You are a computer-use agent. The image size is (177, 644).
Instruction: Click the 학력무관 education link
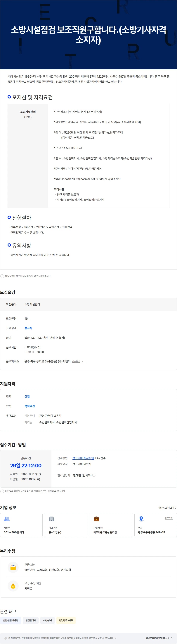point(30,406)
